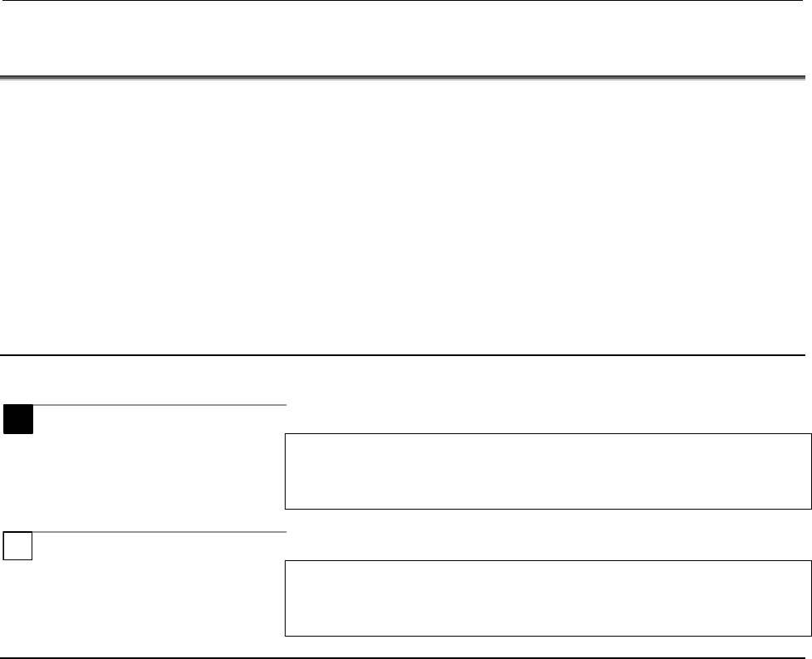Check the empty white square box
The image size is (812, 659).
(17, 546)
